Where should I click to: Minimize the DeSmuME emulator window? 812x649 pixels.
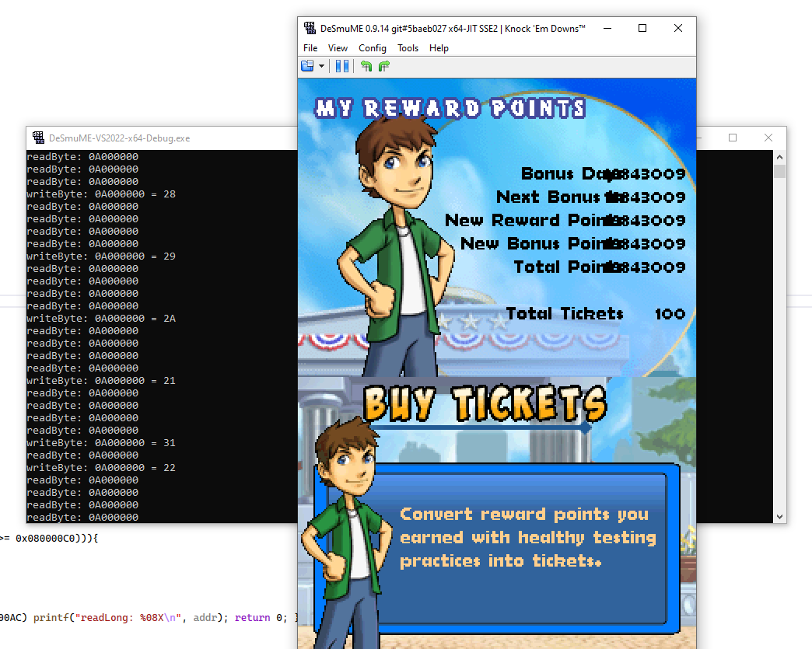point(607,28)
